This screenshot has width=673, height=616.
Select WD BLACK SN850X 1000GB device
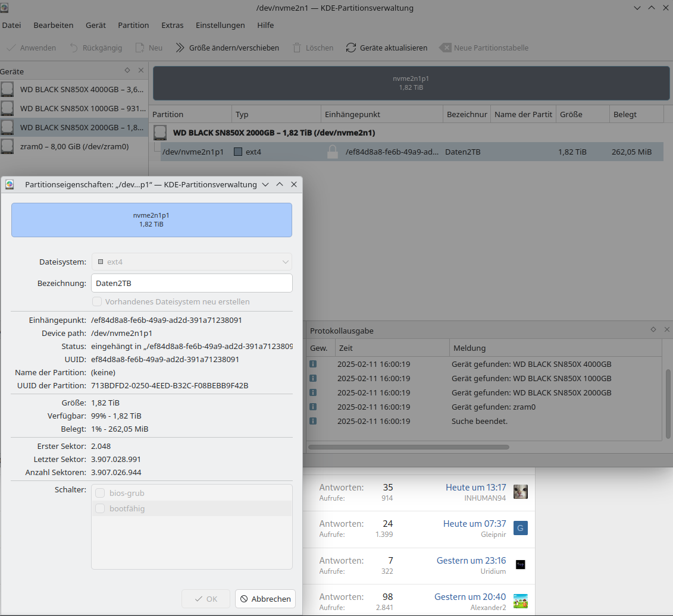coord(74,109)
